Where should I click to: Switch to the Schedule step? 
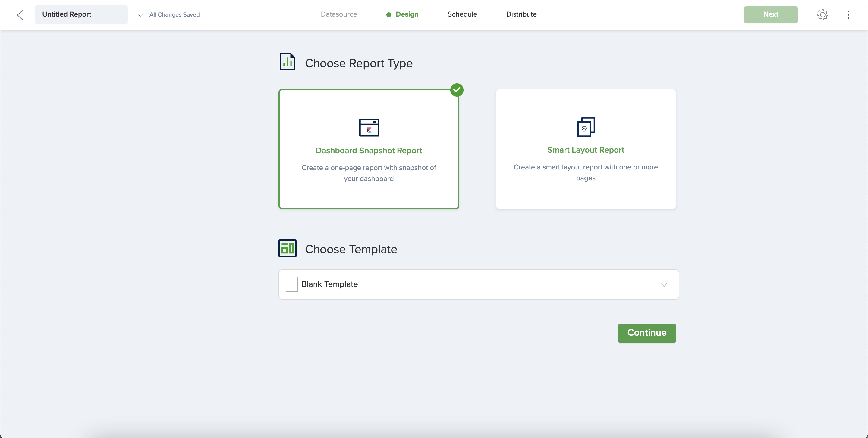pos(462,14)
